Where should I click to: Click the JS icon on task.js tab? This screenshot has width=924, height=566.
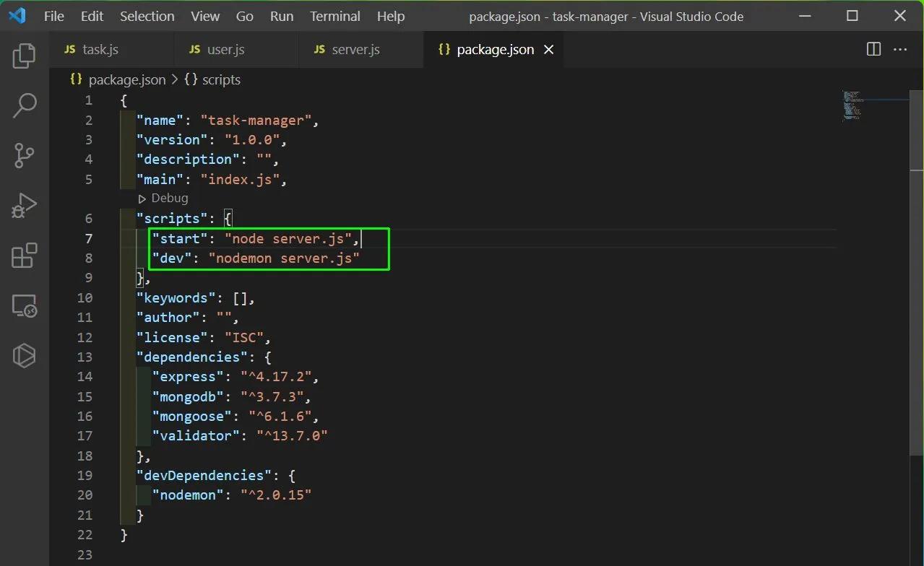click(x=70, y=49)
